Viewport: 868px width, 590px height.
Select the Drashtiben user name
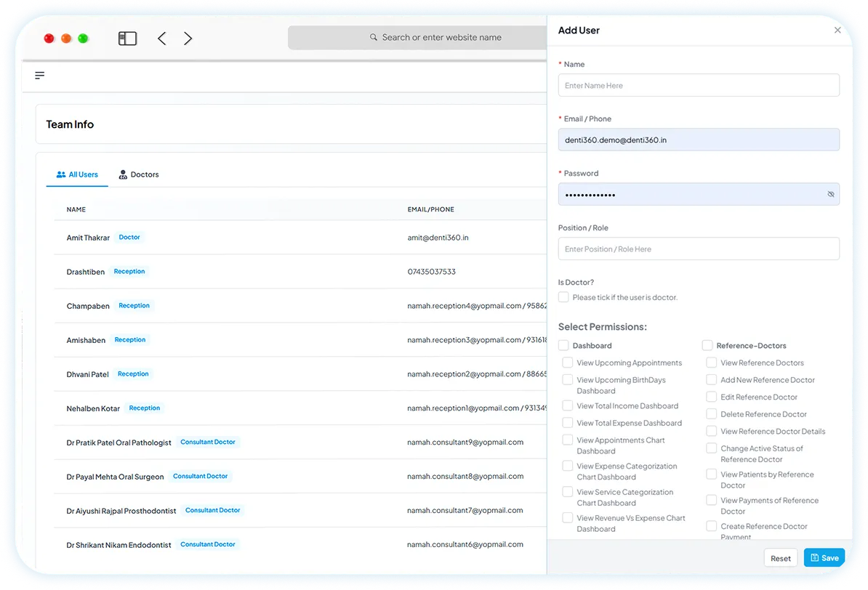tap(85, 272)
